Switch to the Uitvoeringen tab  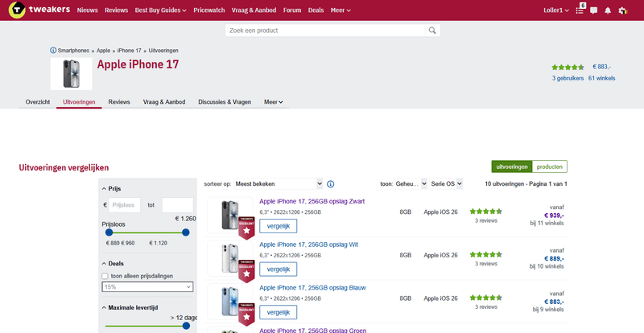coord(79,102)
